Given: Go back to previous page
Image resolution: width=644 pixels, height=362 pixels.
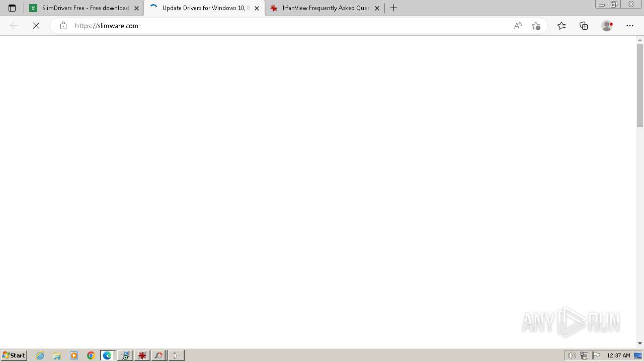Looking at the screenshot, I should click(x=14, y=26).
